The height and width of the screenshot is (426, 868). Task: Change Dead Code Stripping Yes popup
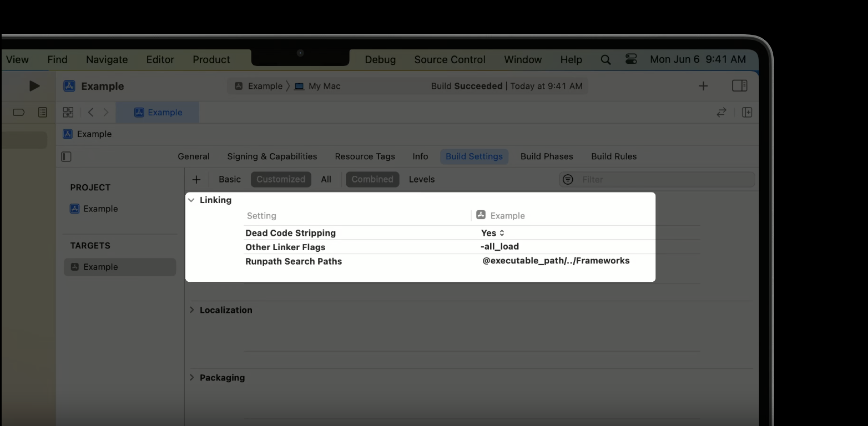pyautogui.click(x=493, y=233)
